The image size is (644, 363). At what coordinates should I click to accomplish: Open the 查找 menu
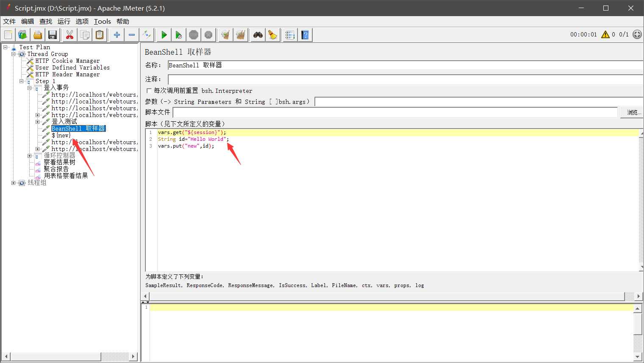pos(46,21)
